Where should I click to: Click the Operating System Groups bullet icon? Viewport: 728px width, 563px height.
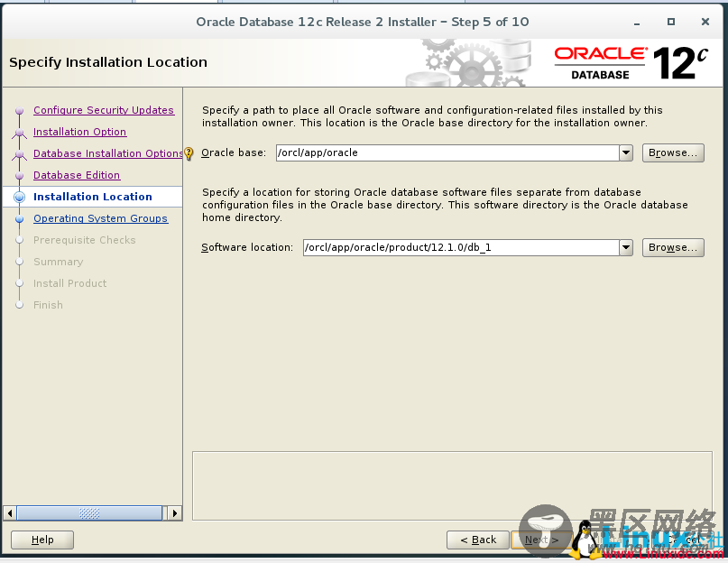tap(19, 218)
